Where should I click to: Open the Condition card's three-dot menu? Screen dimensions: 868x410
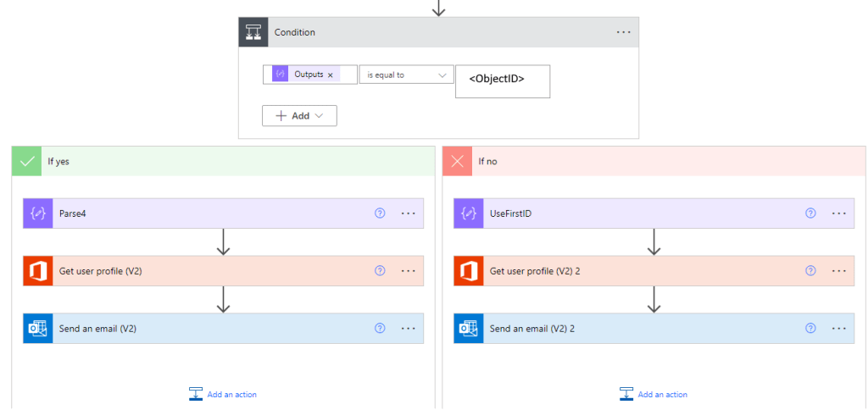click(623, 32)
